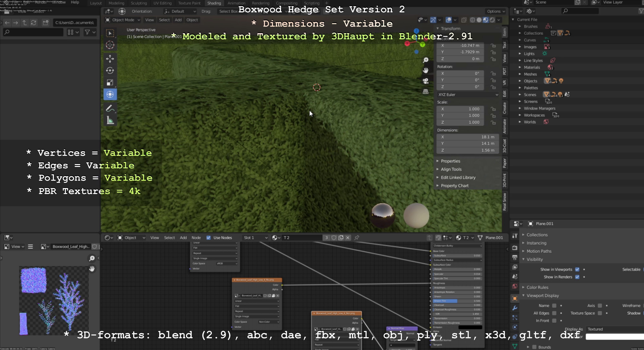Select the Transform tool
Viewport: 644px width, 350px height.
click(110, 94)
